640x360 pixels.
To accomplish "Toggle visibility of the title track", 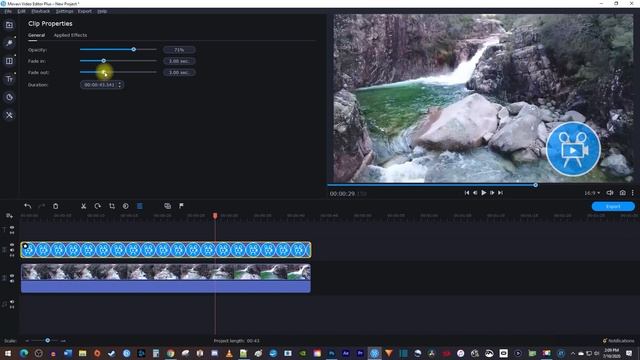I will [12, 227].
